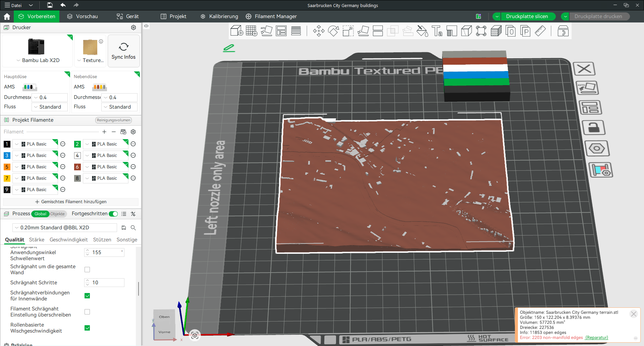Select the Global process scope
This screenshot has height=346, width=644.
click(x=40, y=214)
